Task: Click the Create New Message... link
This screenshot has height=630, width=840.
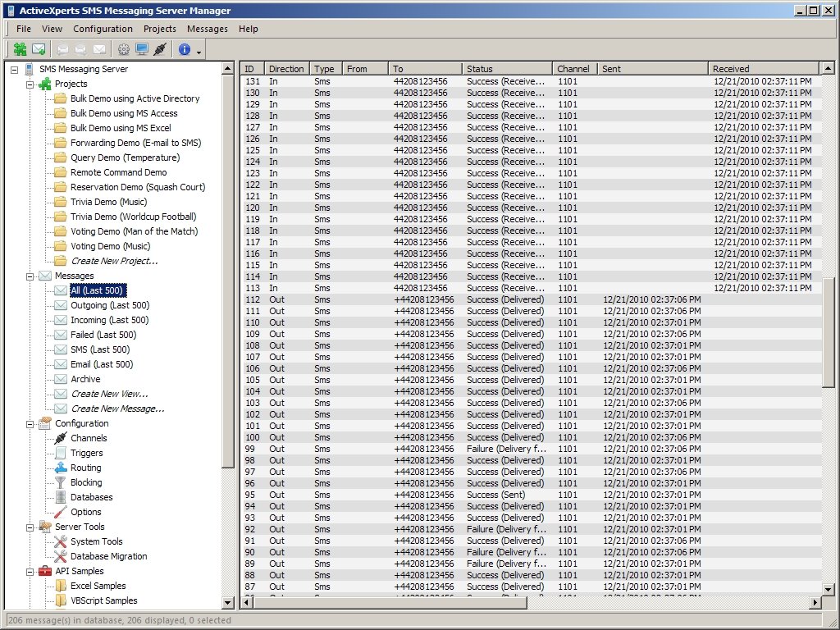Action: 118,409
